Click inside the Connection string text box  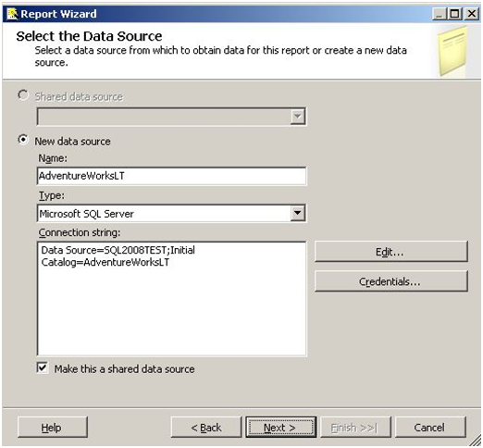[x=171, y=299]
